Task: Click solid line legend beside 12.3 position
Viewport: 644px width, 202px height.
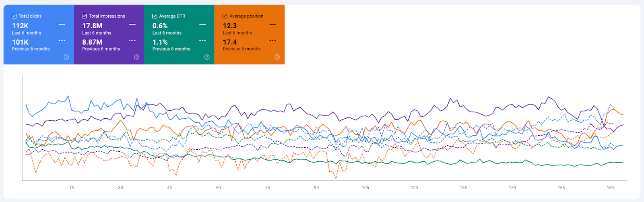Action: click(x=273, y=25)
